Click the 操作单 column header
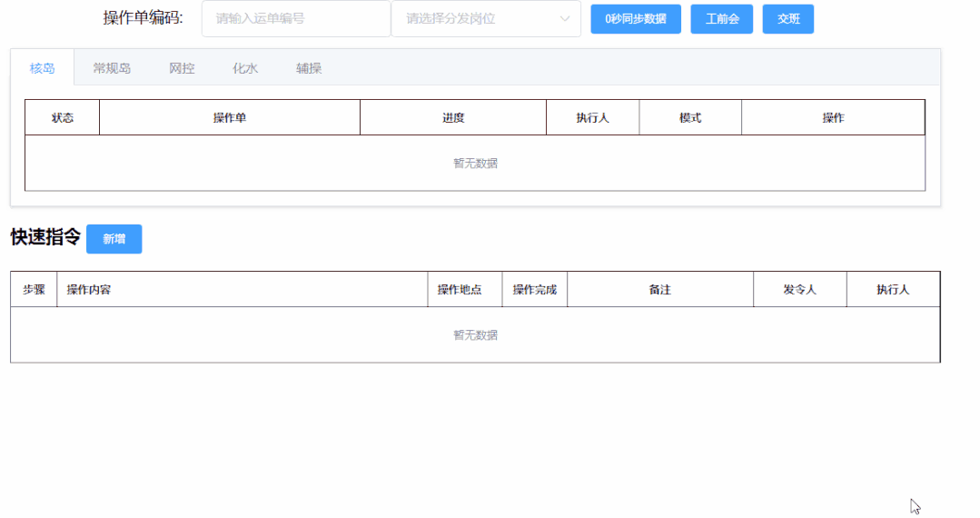The image size is (980, 518). 229,118
